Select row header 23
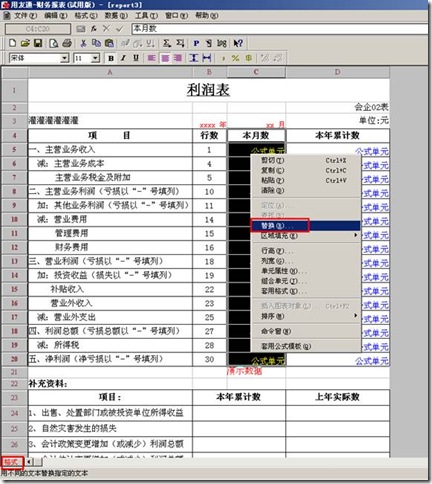432x484 pixels. tap(14, 397)
